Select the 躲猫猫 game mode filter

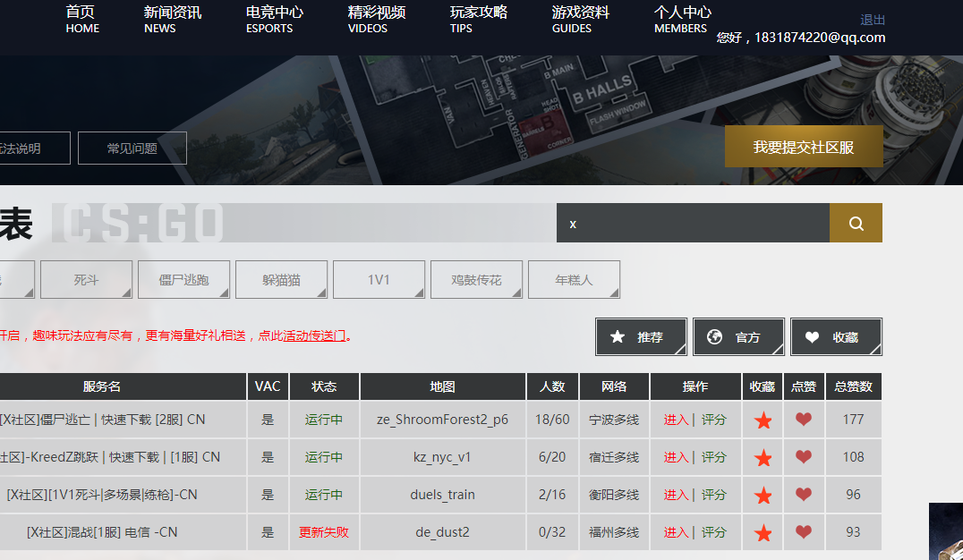tap(281, 279)
